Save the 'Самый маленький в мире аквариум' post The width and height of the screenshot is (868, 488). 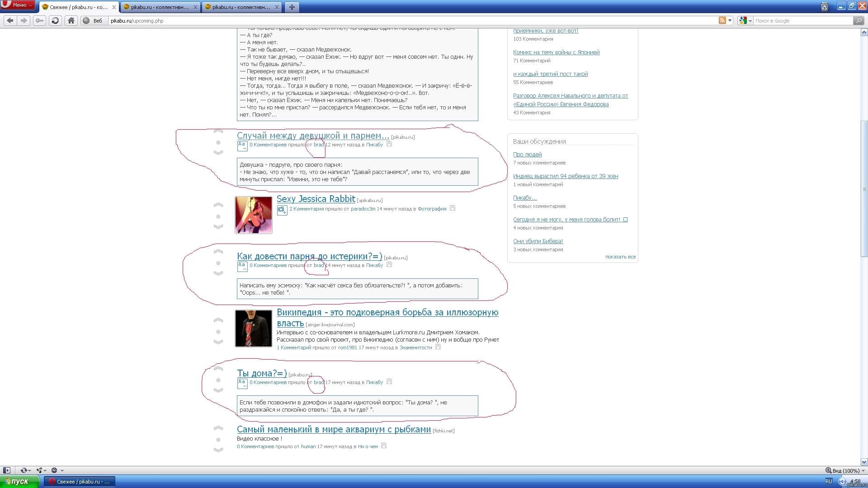tap(384, 446)
